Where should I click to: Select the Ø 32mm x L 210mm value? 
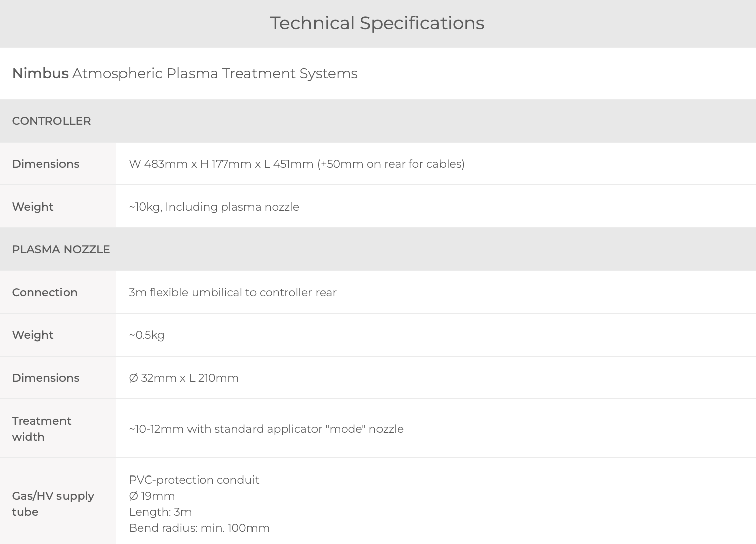click(184, 378)
